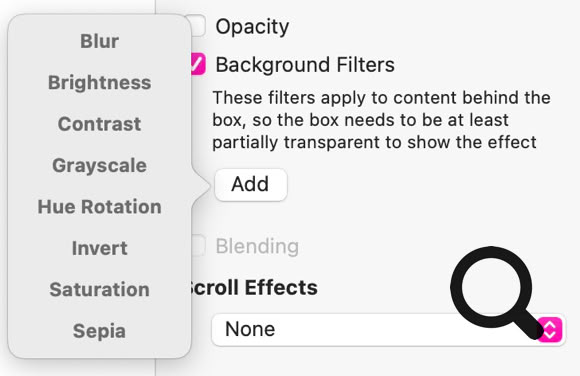Click the pink dropdown stepper arrows
The height and width of the screenshot is (376, 580).
click(x=550, y=329)
